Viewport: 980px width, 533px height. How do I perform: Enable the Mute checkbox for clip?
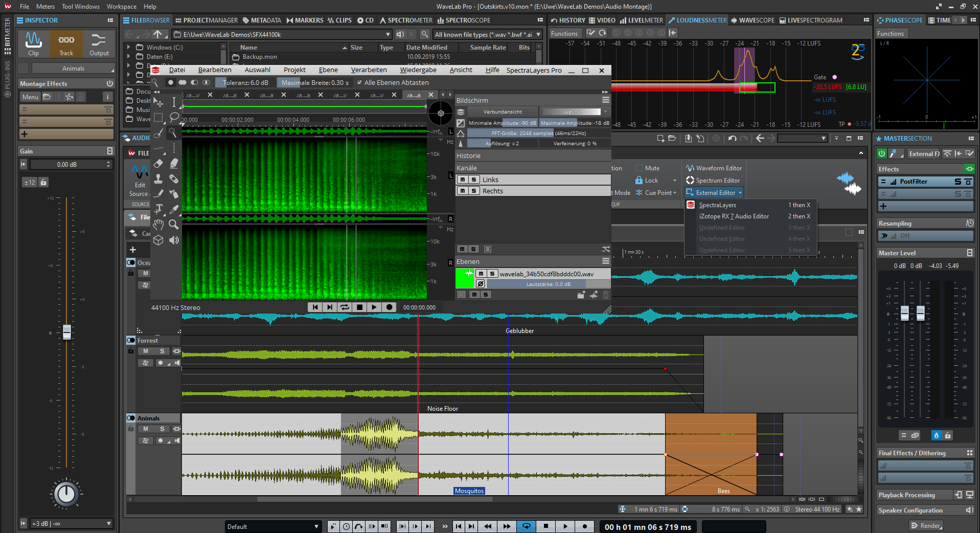tap(639, 168)
